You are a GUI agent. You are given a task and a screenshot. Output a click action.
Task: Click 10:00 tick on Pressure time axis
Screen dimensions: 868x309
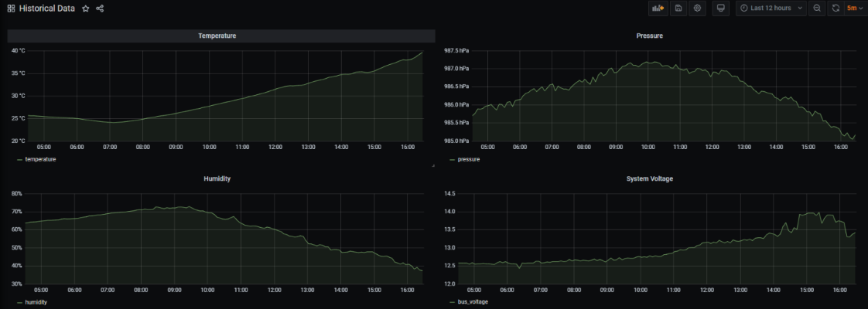click(x=647, y=147)
